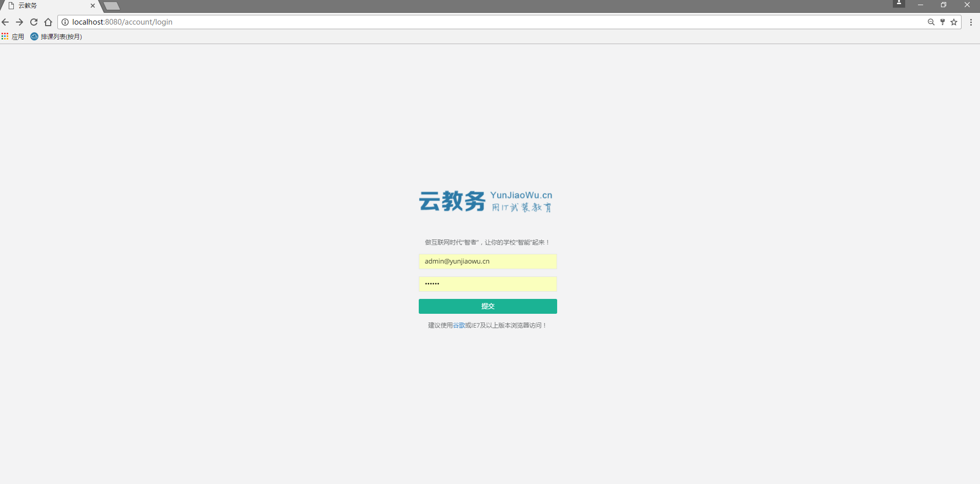Click the Chrome user profile icon
Screen dimensions: 980x484
(899, 4)
